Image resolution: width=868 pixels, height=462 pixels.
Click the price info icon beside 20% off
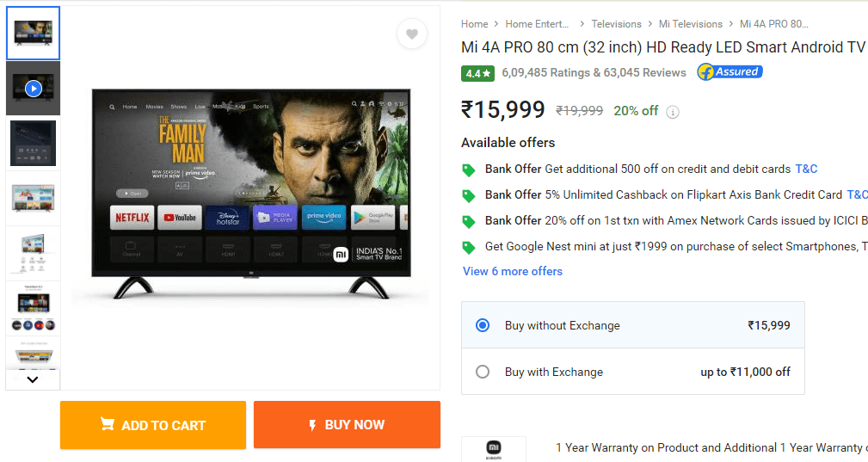[673, 112]
